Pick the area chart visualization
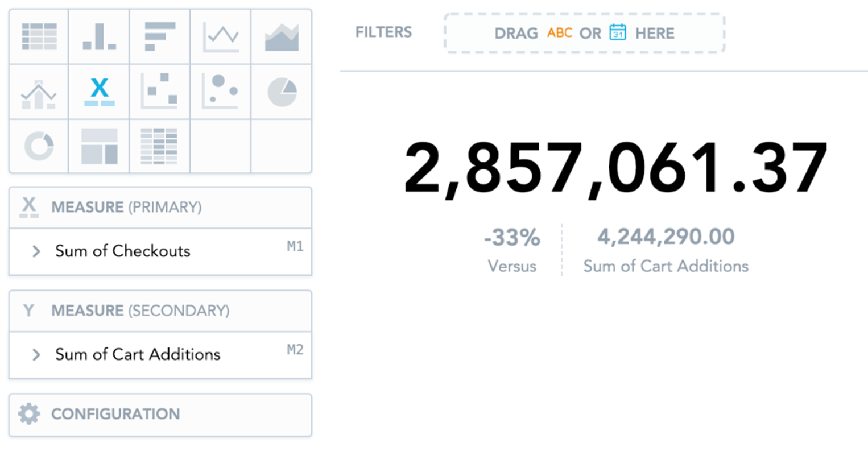 [x=282, y=37]
